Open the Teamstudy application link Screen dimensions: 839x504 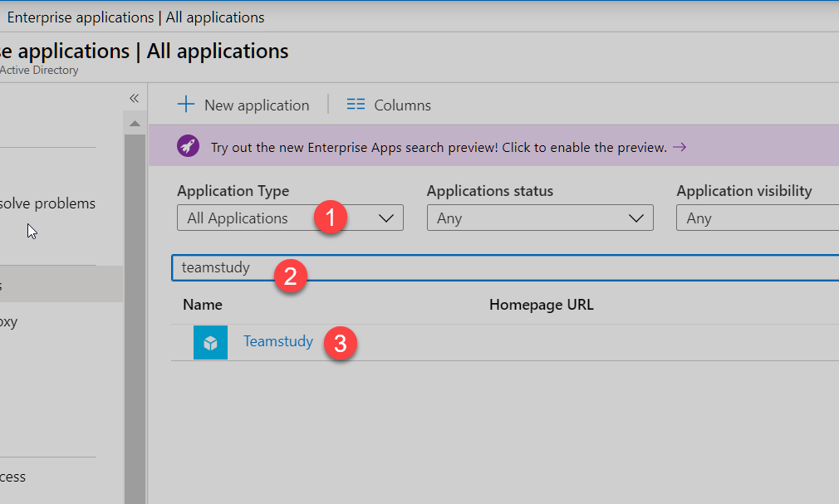278,341
